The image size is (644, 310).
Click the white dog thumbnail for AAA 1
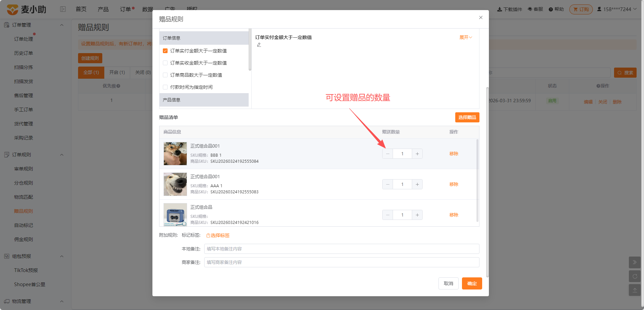[x=175, y=184]
